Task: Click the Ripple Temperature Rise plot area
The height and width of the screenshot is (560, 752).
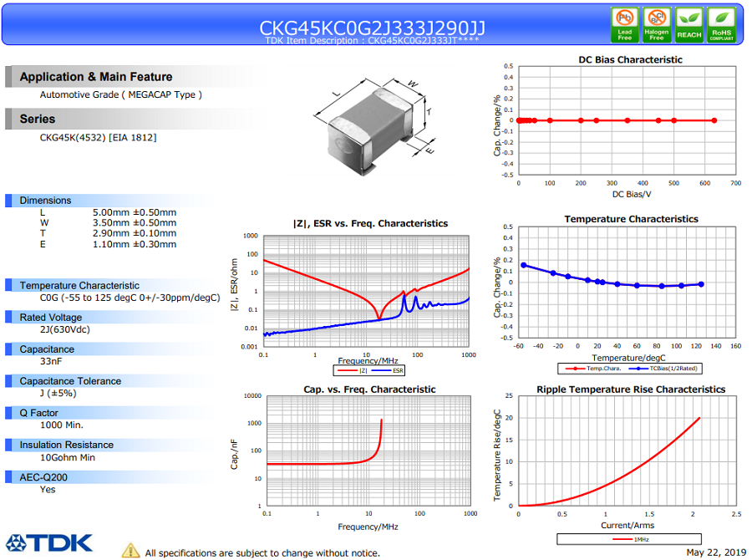Action: click(x=628, y=451)
